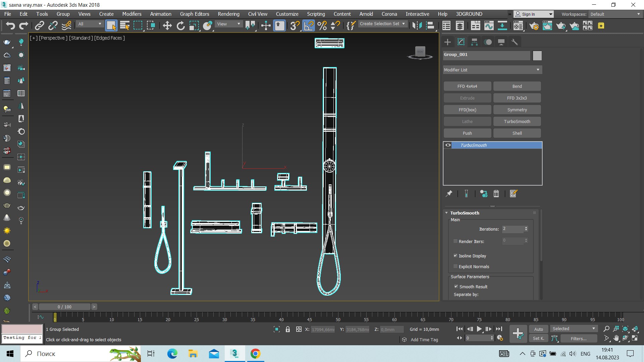Choose the Select and Scale tool

tap(194, 25)
